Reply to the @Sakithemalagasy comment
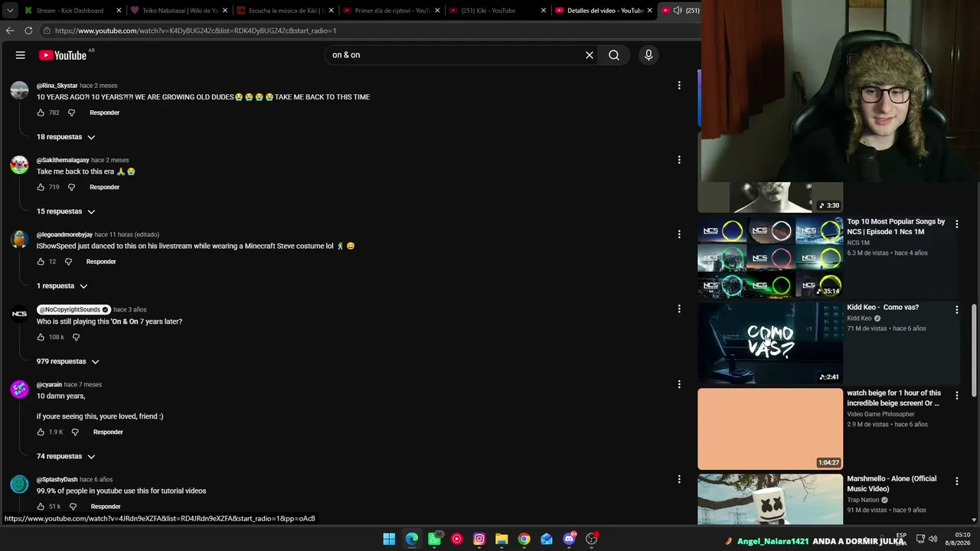The width and height of the screenshot is (980, 551). tap(104, 187)
